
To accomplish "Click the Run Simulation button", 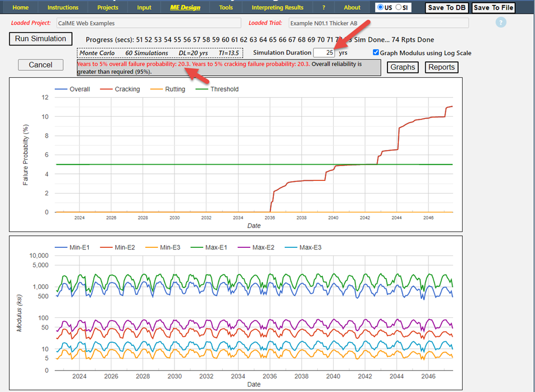I will [41, 39].
